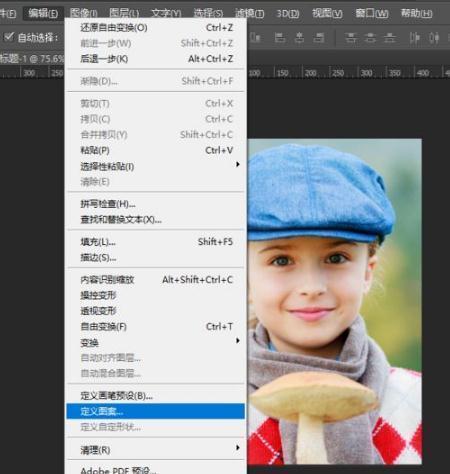Open the 帮助(H) menu
This screenshot has height=474, width=450.
[x=416, y=14]
